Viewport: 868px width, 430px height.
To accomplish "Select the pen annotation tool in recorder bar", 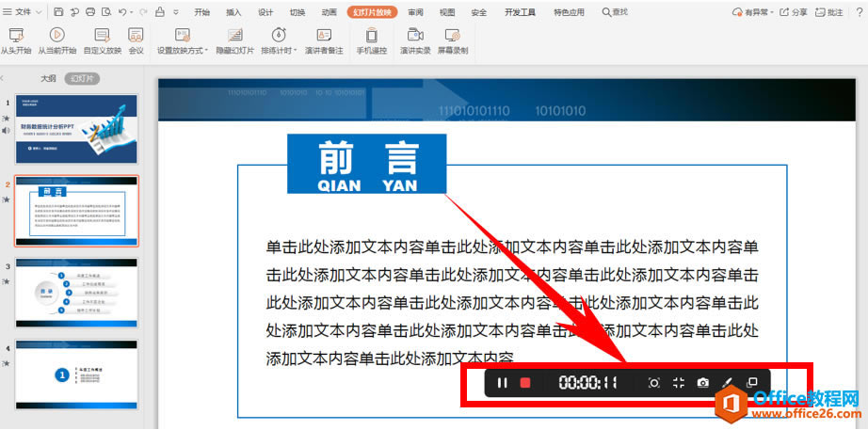I will pyautogui.click(x=727, y=383).
